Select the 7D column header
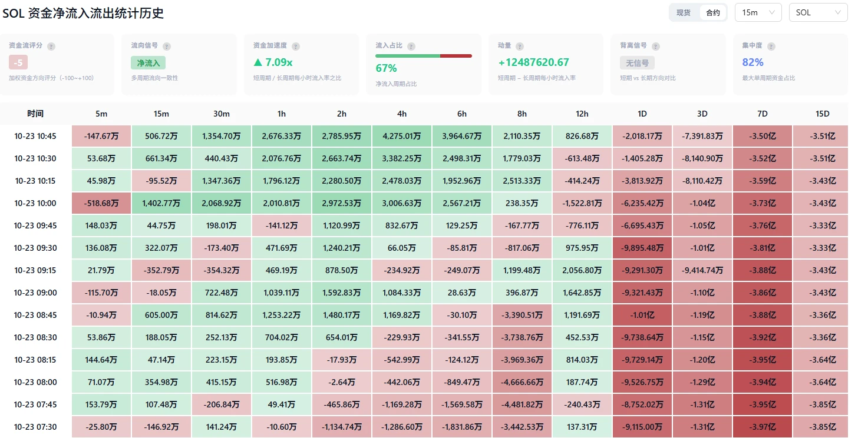This screenshot has width=868, height=438. (763, 114)
